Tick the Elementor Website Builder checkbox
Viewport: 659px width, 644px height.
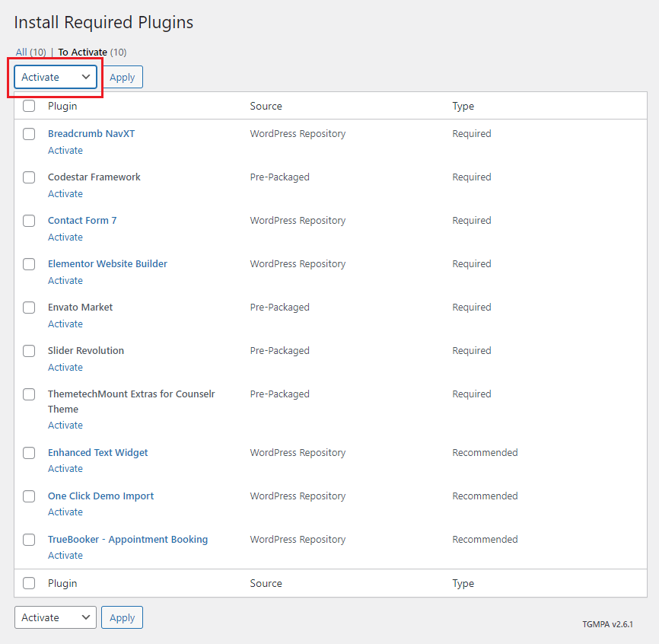(29, 264)
